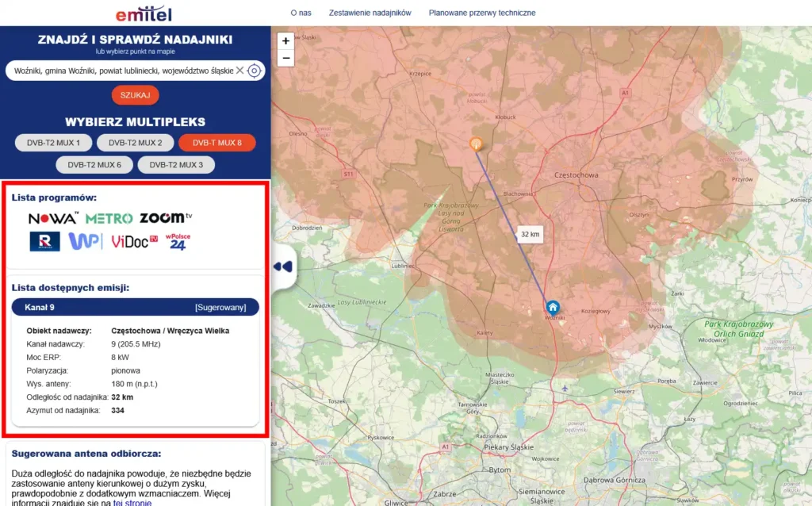
Task: Zoom in on the map
Action: point(286,40)
